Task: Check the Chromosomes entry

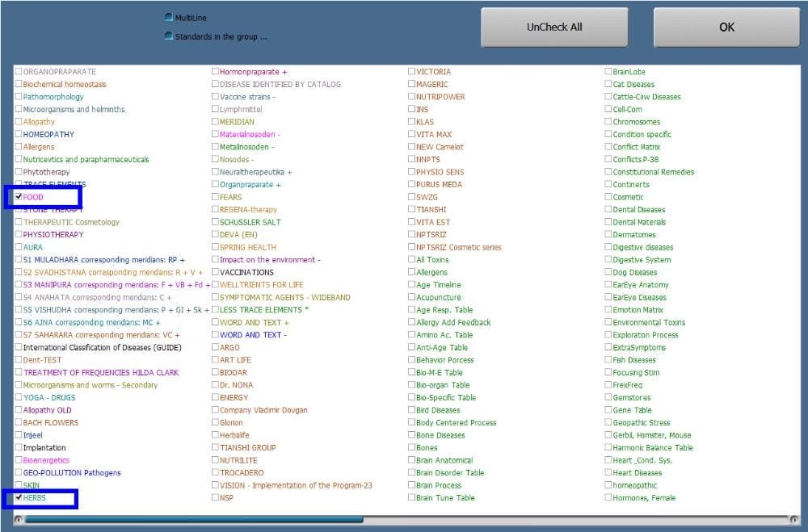Action: [608, 122]
